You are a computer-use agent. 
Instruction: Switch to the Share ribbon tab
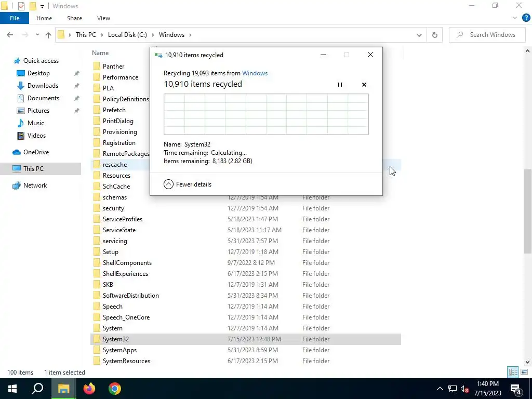(74, 18)
